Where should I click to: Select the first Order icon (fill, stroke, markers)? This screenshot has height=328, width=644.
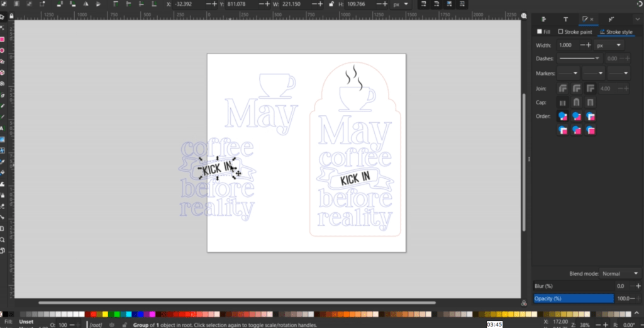pos(563,116)
